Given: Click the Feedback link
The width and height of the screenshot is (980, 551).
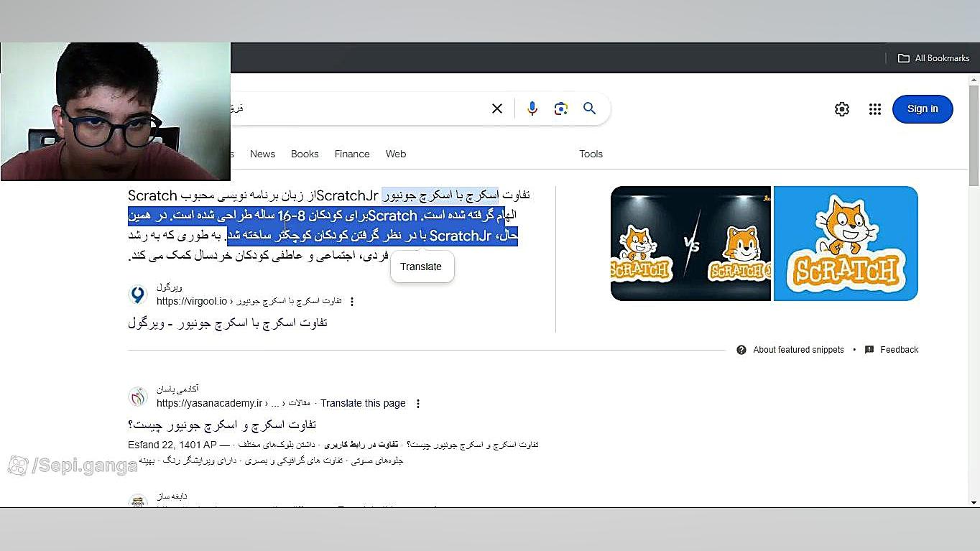Looking at the screenshot, I should pos(900,350).
